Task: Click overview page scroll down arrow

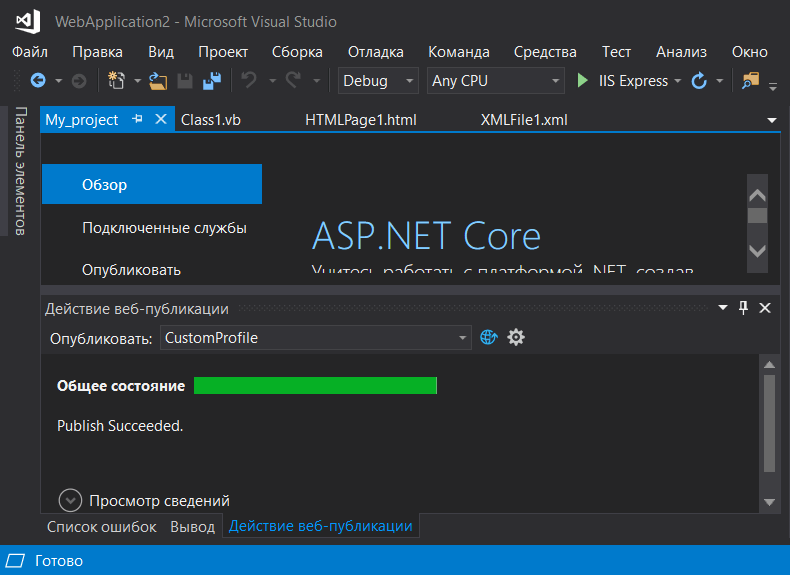Action: click(757, 250)
